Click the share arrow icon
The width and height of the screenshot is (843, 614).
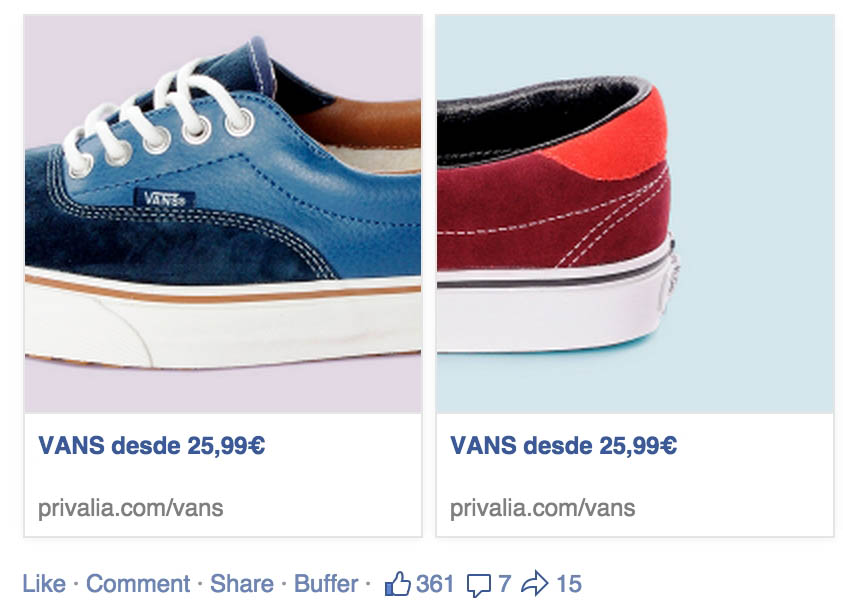[534, 584]
